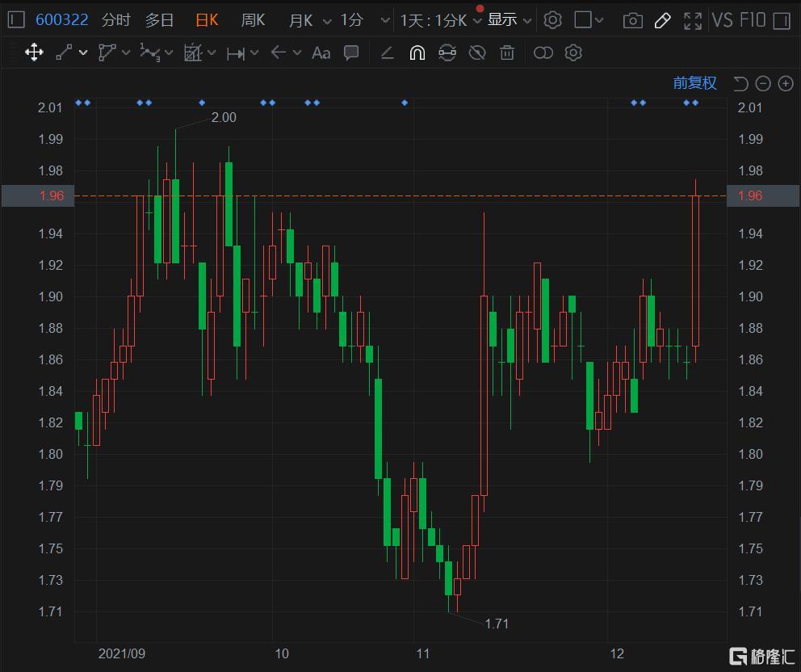
Task: Click the 1.96 price tag on right axis
Action: 763,195
